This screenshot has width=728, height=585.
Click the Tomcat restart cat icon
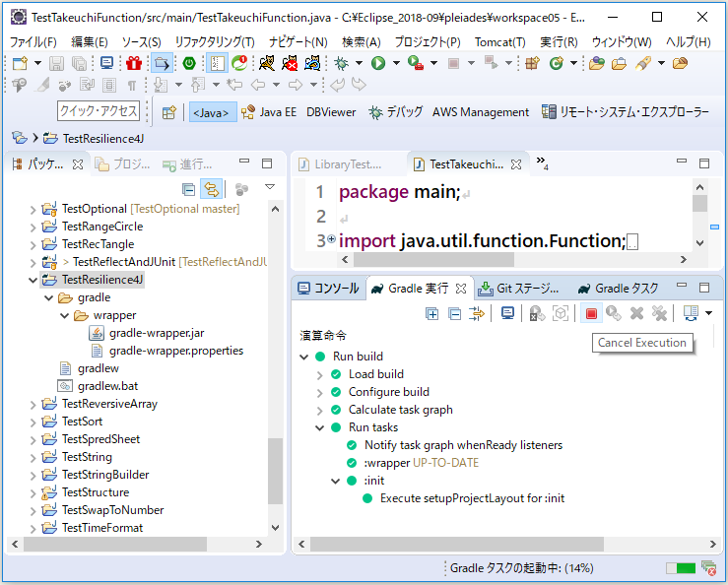[x=312, y=63]
